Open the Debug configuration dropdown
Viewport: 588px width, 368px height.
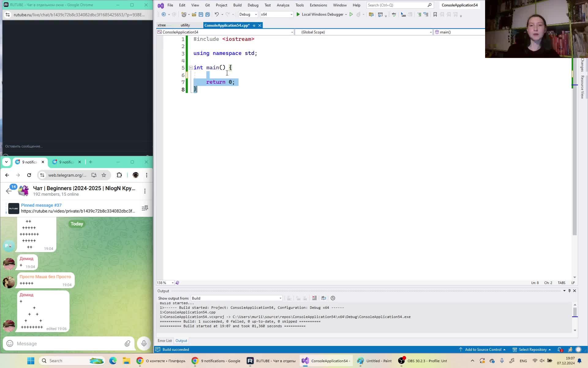coord(248,14)
